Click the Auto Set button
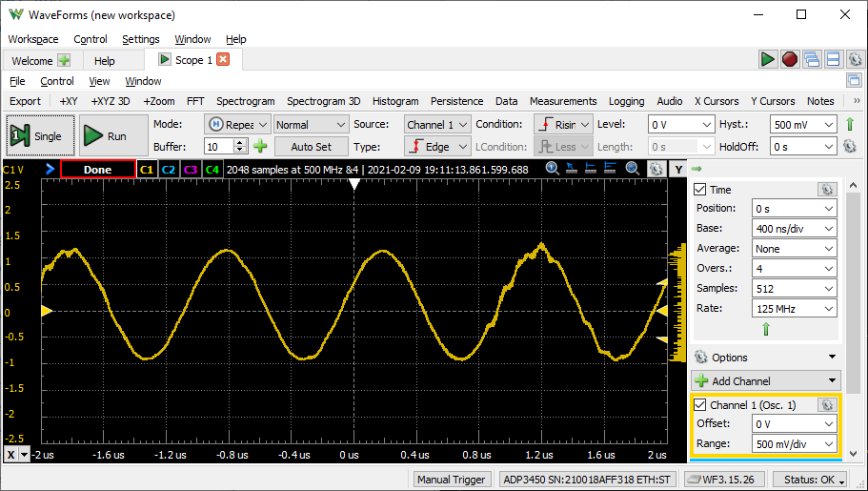The height and width of the screenshot is (491, 868). tap(312, 146)
